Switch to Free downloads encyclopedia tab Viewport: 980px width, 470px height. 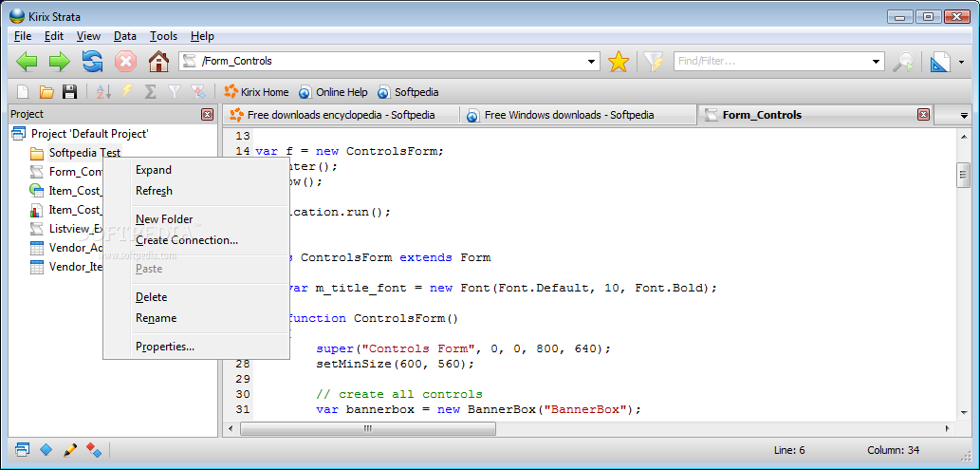click(341, 115)
